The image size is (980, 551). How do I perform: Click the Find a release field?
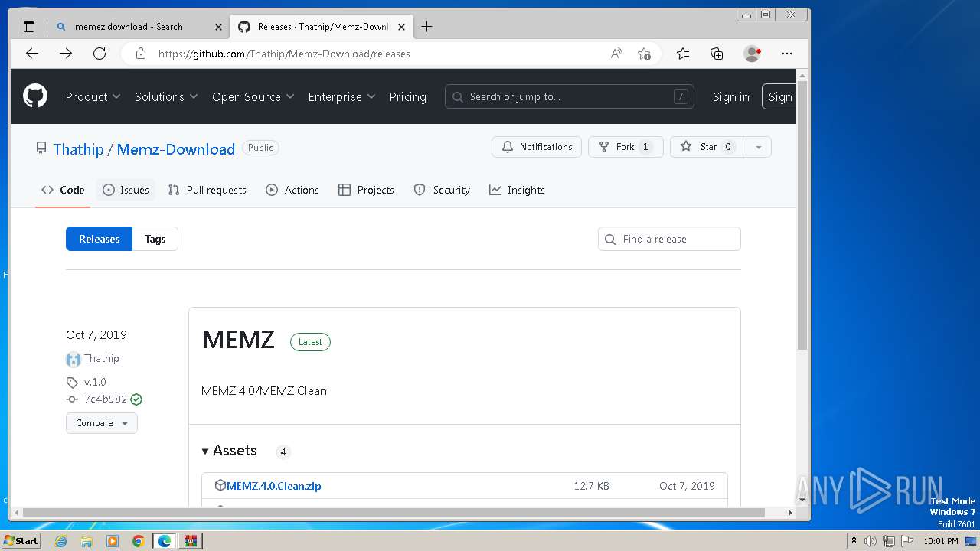point(669,239)
